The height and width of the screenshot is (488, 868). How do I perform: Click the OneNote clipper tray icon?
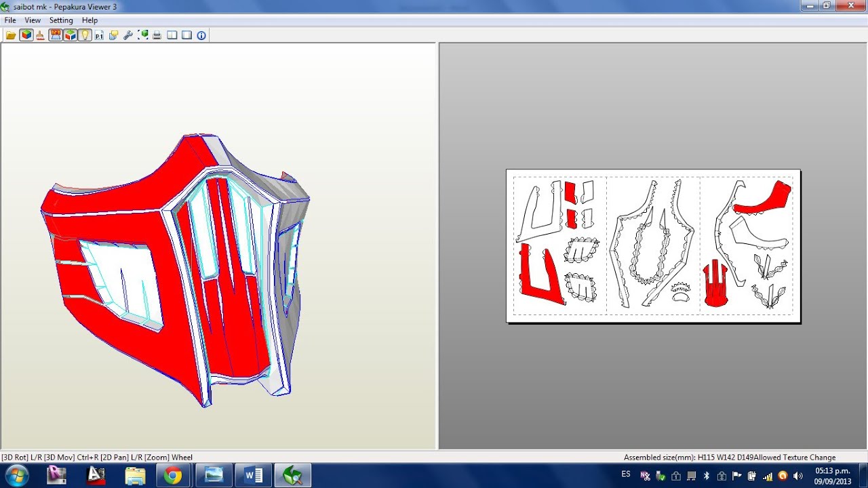pos(645,476)
